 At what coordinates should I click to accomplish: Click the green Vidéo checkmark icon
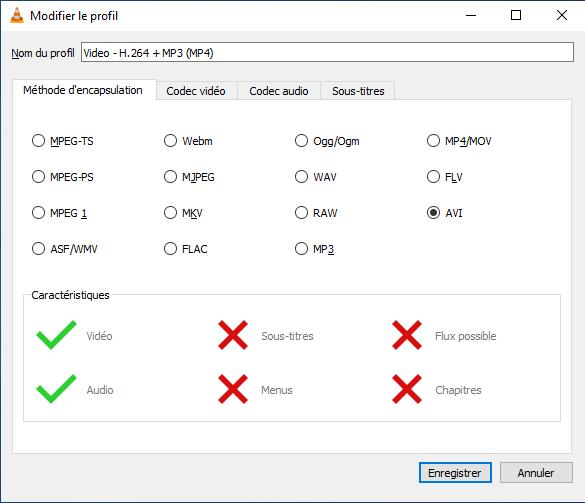click(x=56, y=335)
